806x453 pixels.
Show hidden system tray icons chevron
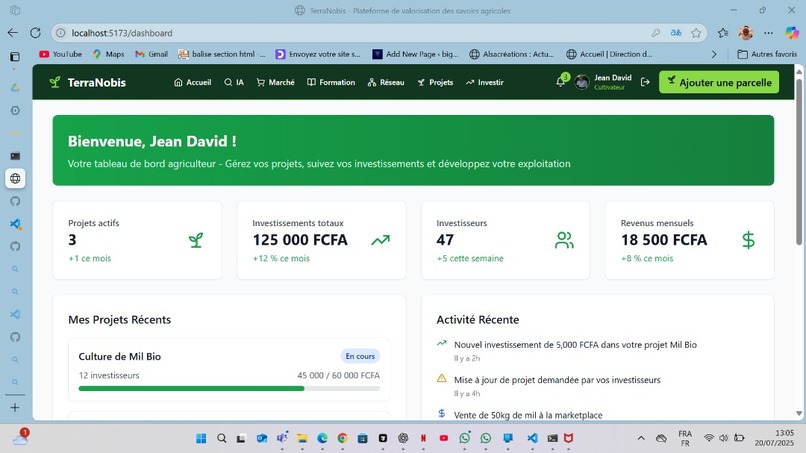pos(641,438)
